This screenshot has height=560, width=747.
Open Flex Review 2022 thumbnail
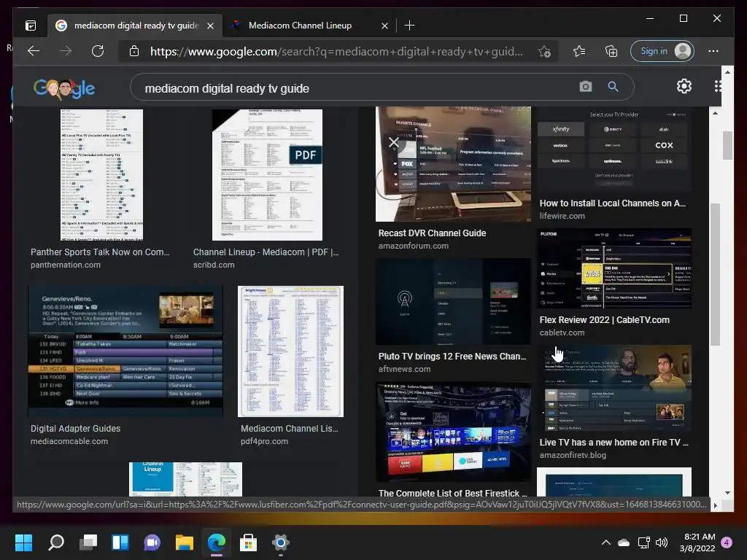(x=614, y=268)
